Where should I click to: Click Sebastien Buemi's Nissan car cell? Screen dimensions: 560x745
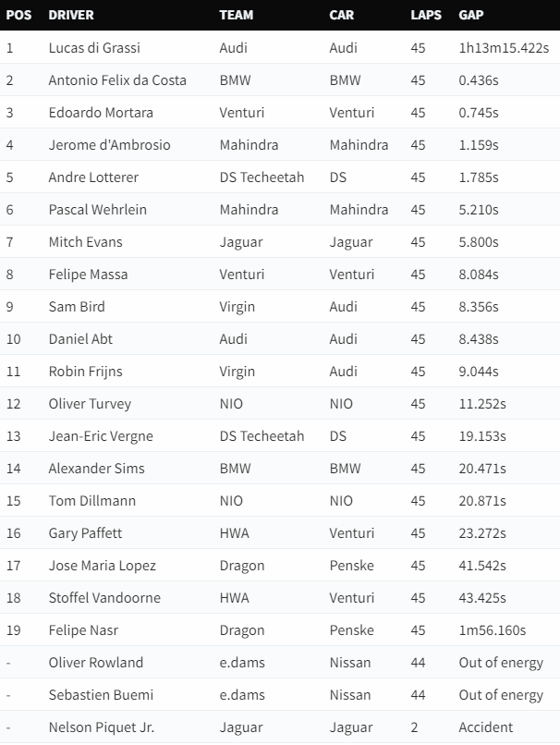350,695
